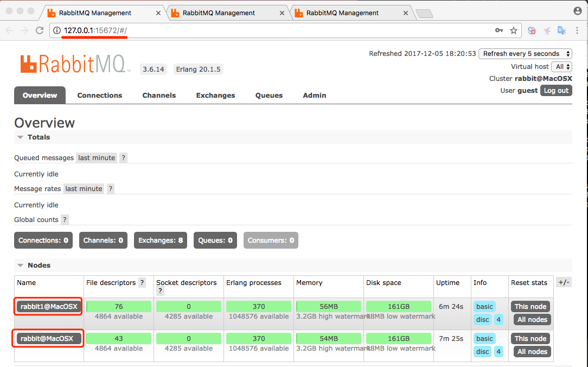Click the Chrome profile avatar icon

[x=578, y=11]
